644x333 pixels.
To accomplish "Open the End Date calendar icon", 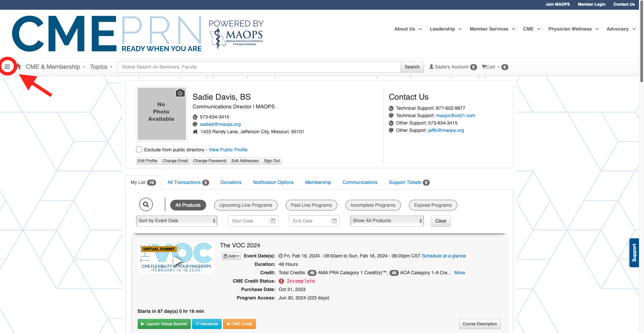I will pyautogui.click(x=334, y=221).
